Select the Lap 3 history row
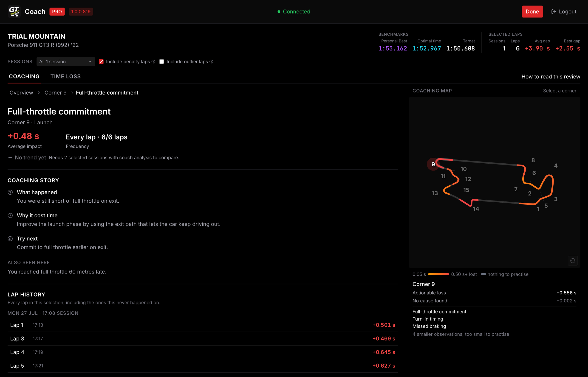 tap(203, 338)
